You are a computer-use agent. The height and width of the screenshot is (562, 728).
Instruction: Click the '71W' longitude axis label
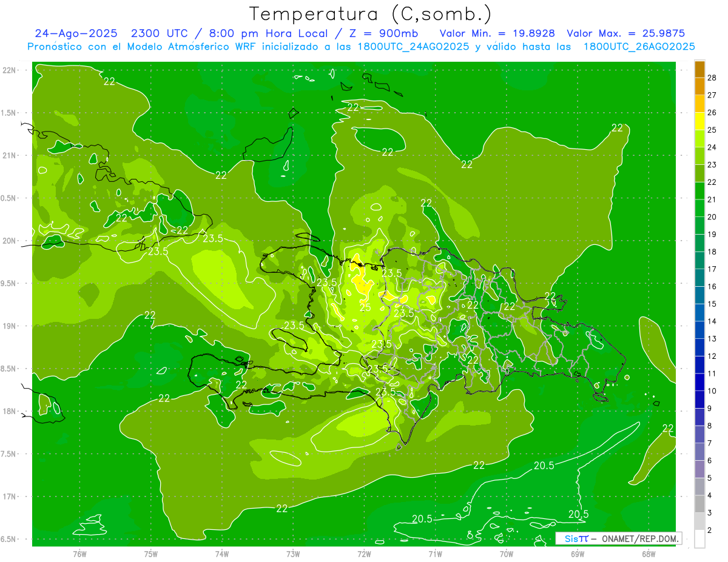435,554
